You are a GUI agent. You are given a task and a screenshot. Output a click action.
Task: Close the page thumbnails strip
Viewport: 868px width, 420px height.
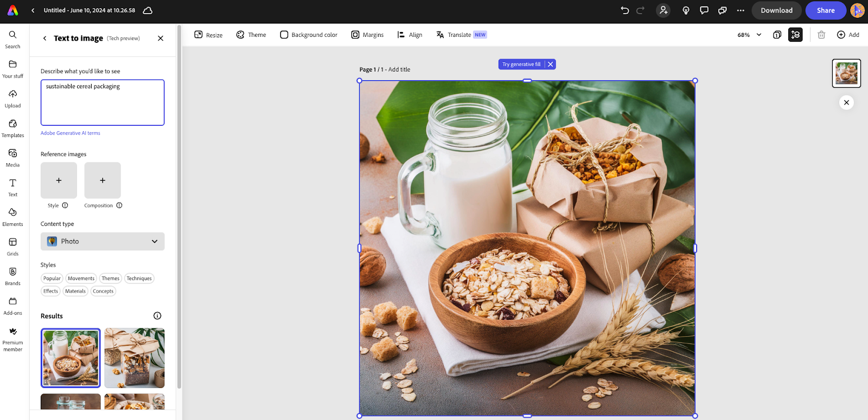846,102
